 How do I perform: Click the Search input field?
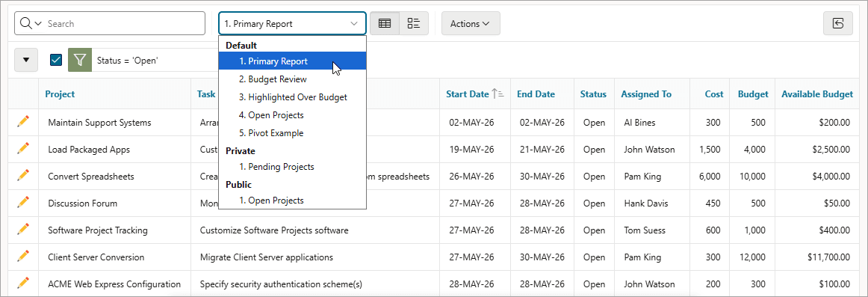point(125,23)
